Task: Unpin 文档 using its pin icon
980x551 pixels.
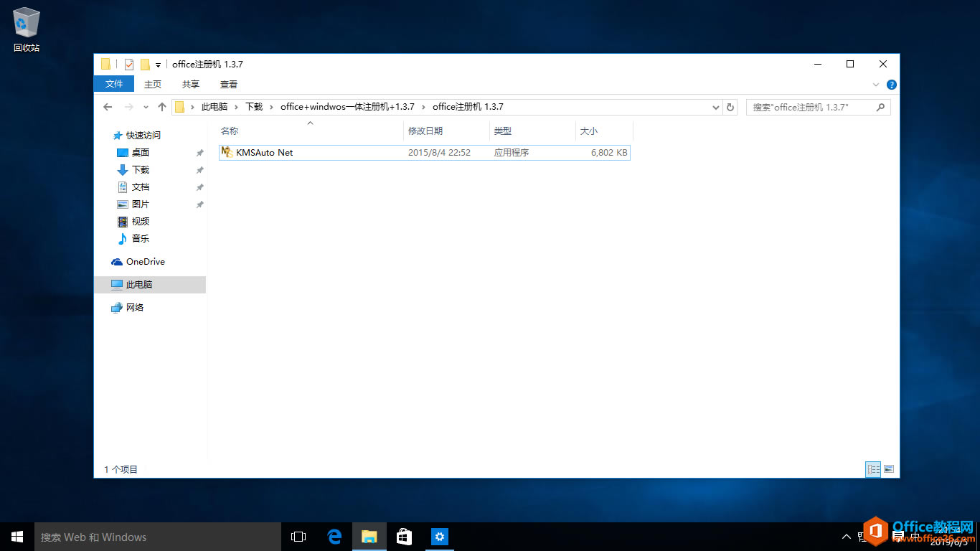Action: click(x=199, y=187)
